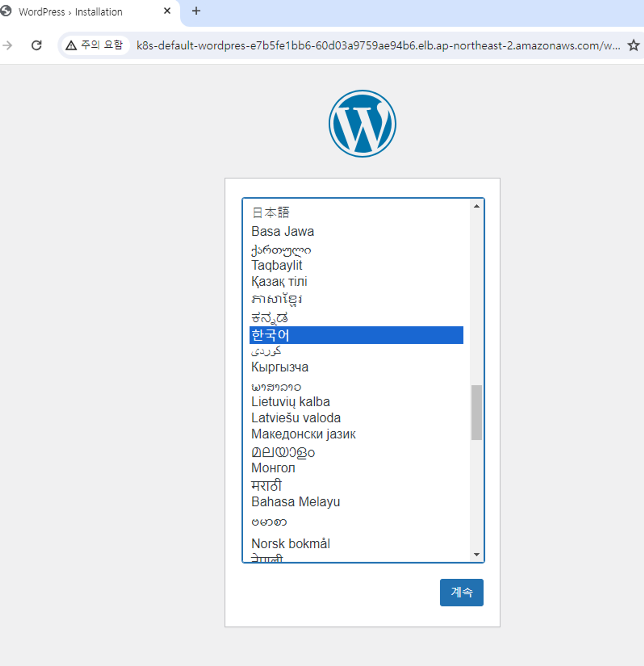
Task: Select the Marathi language मराठी
Action: tap(356, 485)
